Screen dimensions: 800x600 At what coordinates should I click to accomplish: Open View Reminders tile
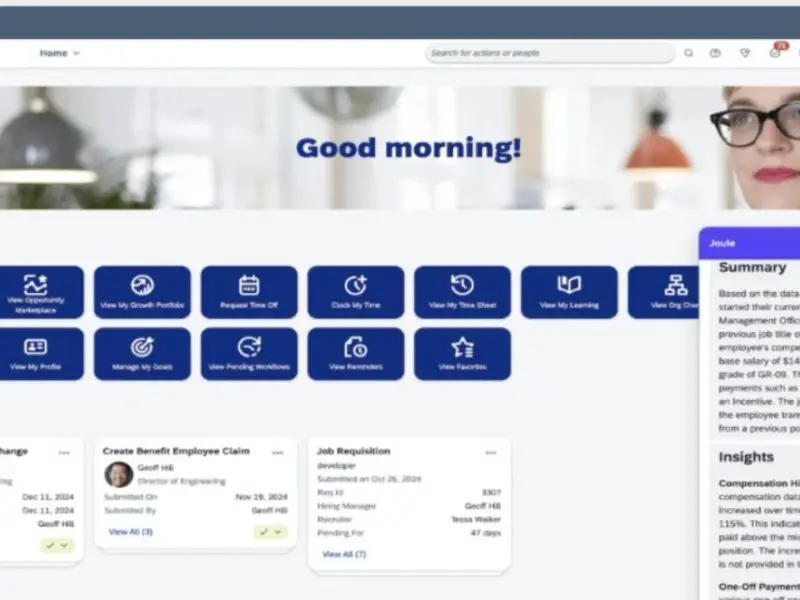click(x=356, y=354)
